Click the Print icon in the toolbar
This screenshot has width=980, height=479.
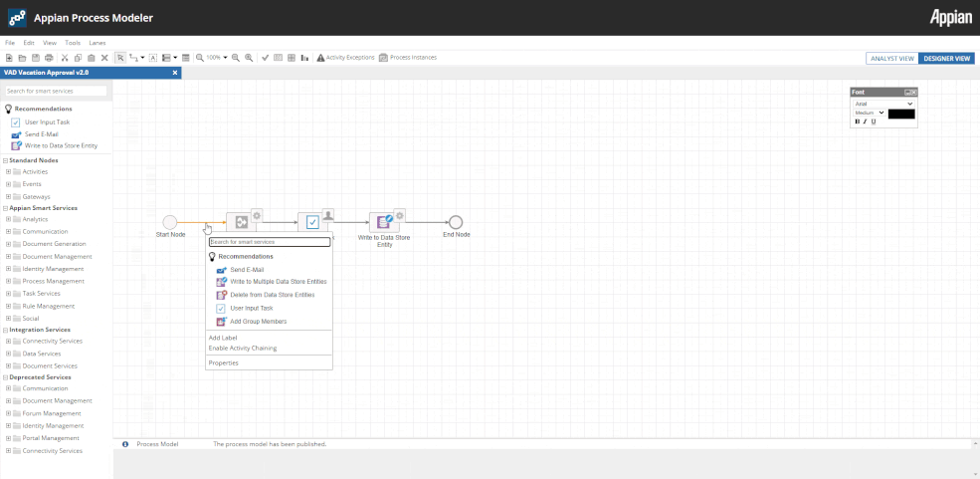(49, 58)
